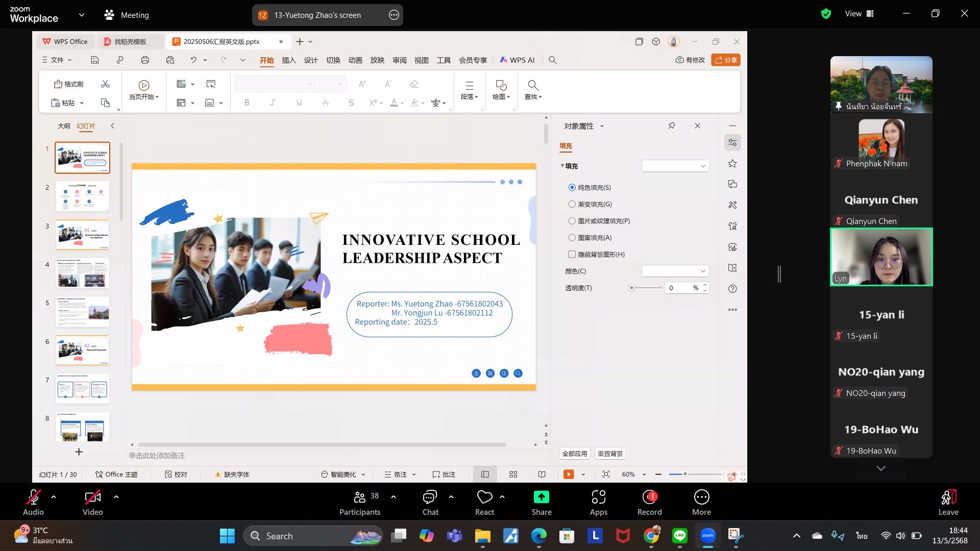980x551 pixels.
Task: Open the 文件 file menu
Action: tap(57, 60)
